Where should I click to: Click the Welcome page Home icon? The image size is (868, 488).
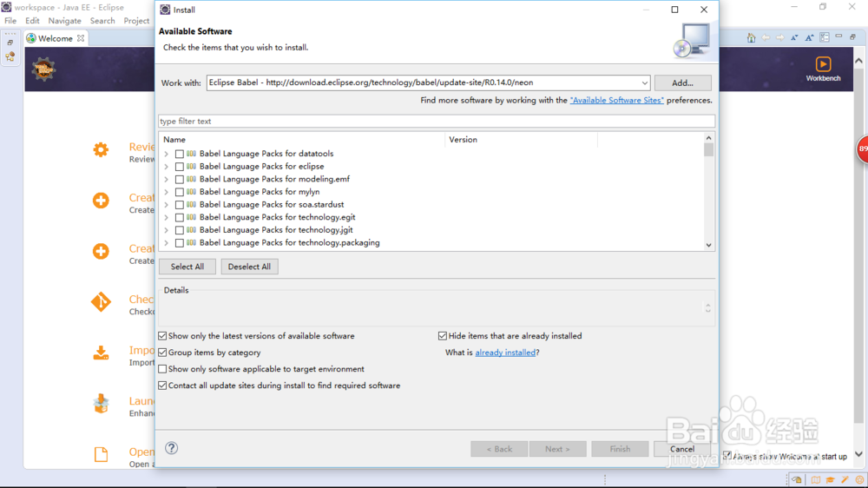(752, 38)
